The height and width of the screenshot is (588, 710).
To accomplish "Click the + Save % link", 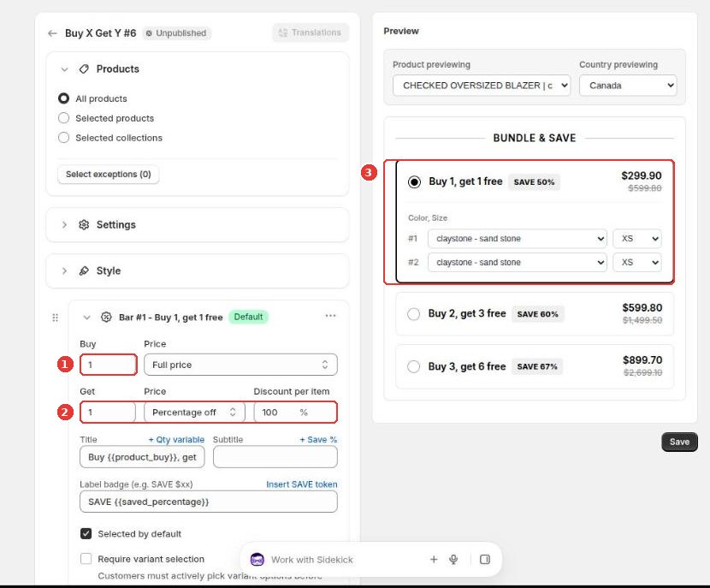I will point(318,439).
